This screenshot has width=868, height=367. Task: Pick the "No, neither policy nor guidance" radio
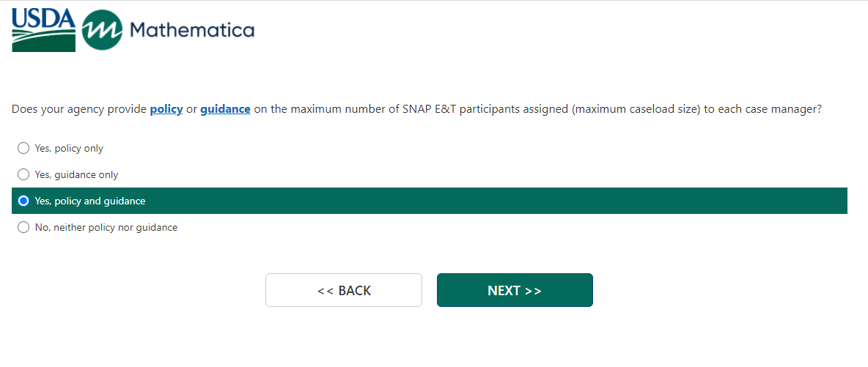23,227
